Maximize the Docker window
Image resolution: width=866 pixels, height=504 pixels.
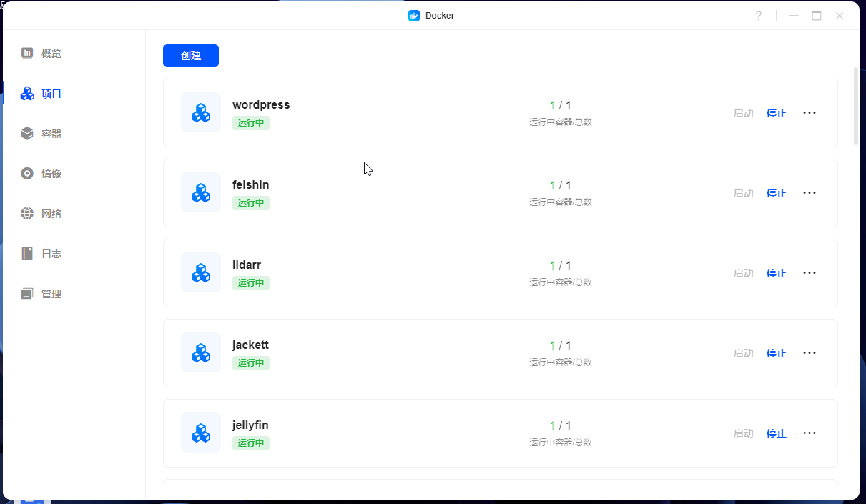tap(817, 16)
